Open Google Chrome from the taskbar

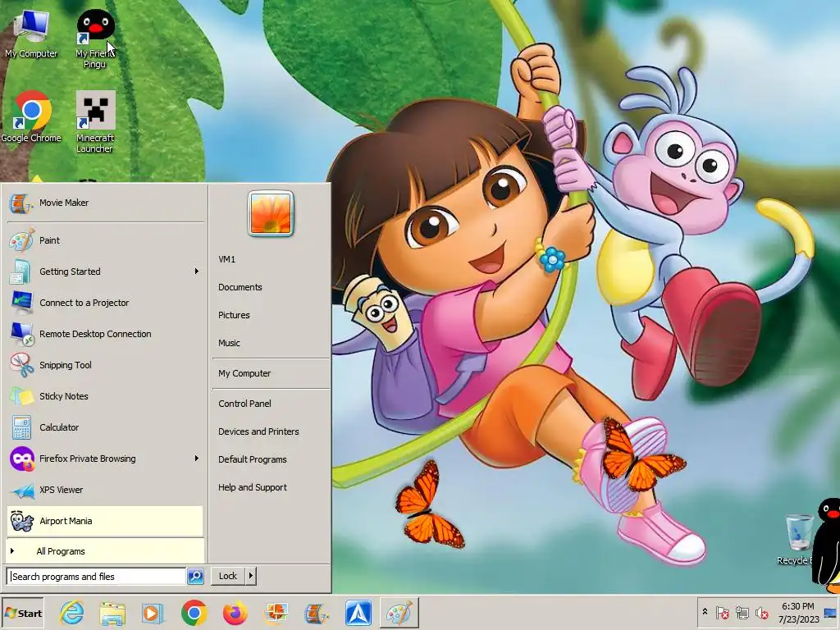click(194, 614)
